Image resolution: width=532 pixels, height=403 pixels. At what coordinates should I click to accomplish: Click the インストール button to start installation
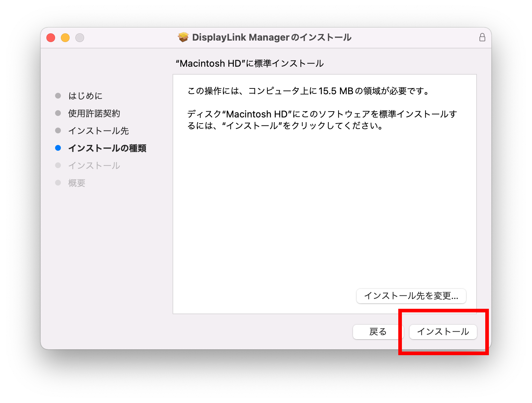pyautogui.click(x=443, y=332)
